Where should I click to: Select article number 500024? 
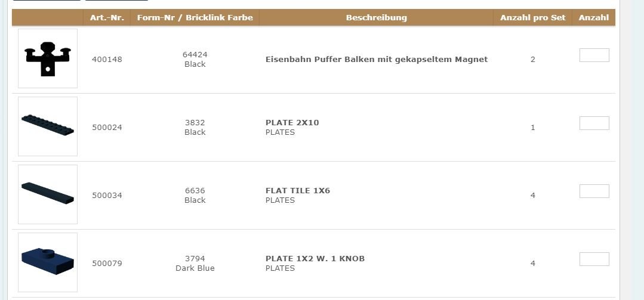point(107,128)
